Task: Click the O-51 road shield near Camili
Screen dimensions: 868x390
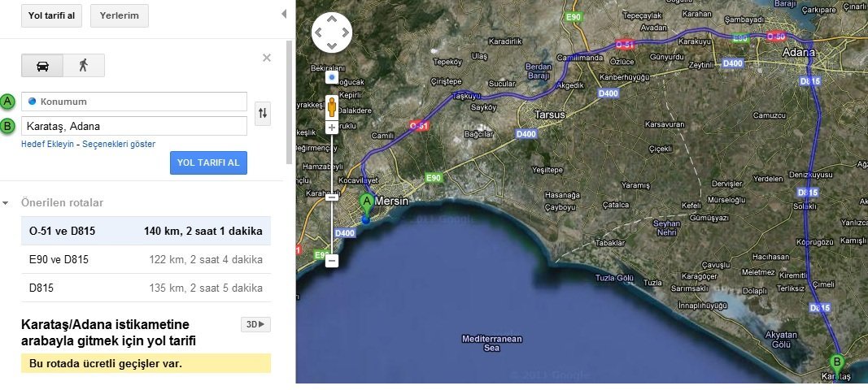Action: 419,126
